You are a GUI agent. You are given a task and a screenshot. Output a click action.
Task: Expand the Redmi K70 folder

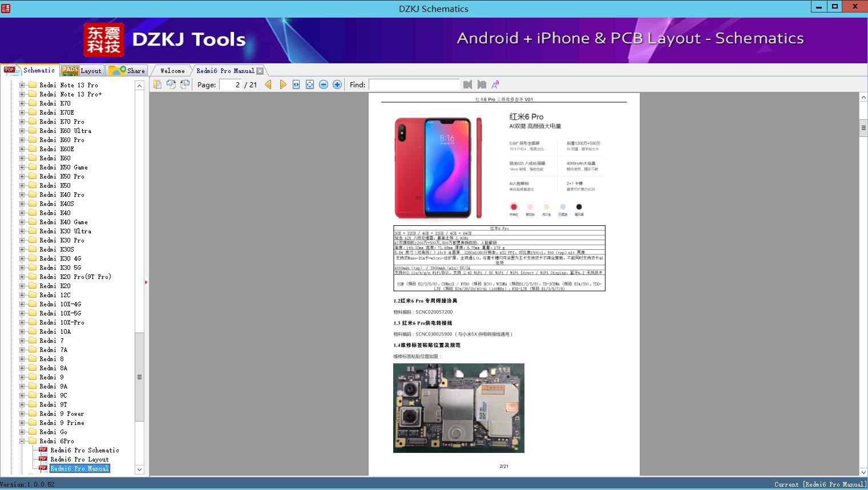22,103
